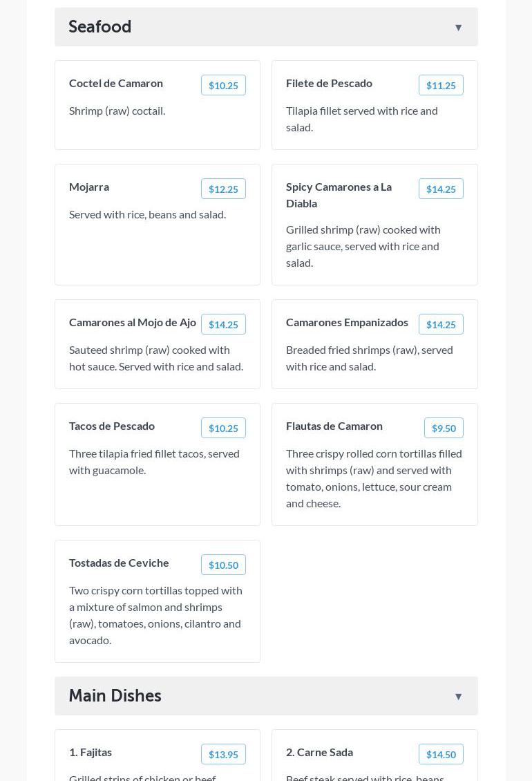Click the $10.25 price for Coctel de Camaron
Image resolution: width=532 pixels, height=781 pixels.
pos(223,86)
